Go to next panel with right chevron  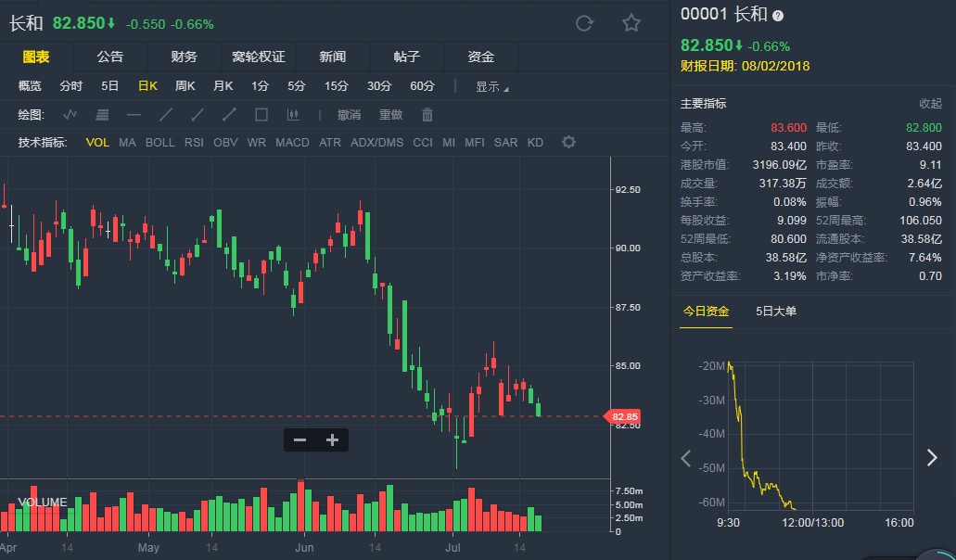coord(932,457)
